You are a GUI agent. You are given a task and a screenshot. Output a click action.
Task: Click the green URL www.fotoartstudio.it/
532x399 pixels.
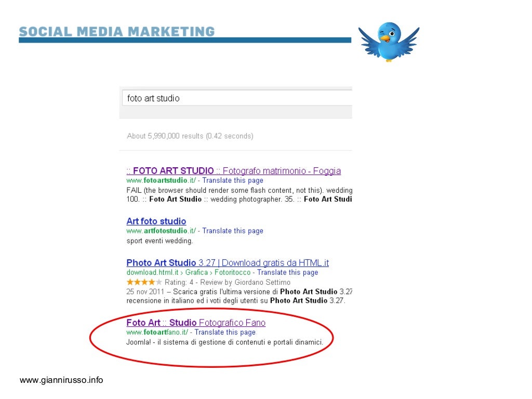click(x=161, y=180)
